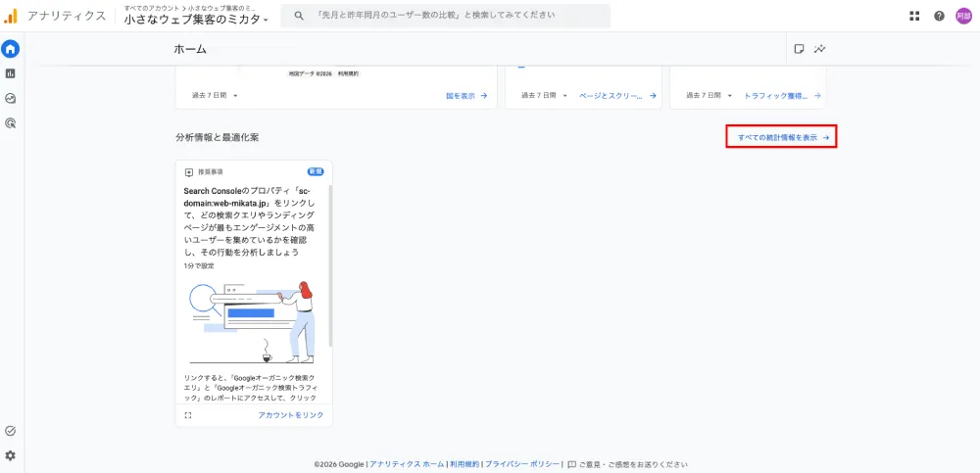Open the checkmark circle icon in lower sidebar

coord(10,431)
